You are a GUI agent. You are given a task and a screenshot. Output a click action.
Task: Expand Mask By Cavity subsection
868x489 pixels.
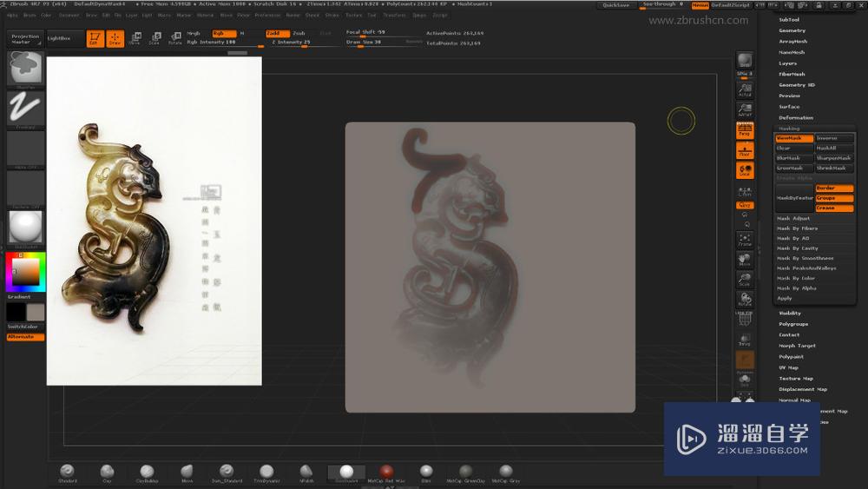pyautogui.click(x=797, y=248)
